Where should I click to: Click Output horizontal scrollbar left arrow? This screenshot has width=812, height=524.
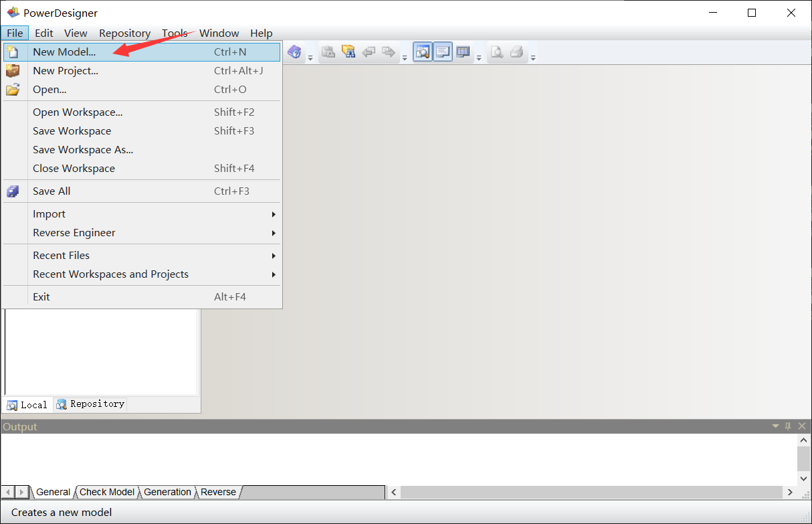[394, 492]
